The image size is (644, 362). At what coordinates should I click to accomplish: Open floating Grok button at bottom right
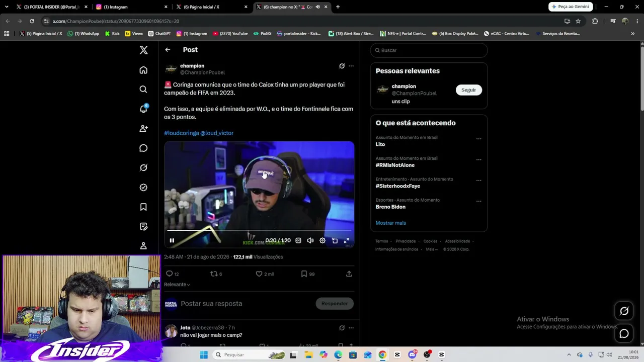click(x=624, y=311)
